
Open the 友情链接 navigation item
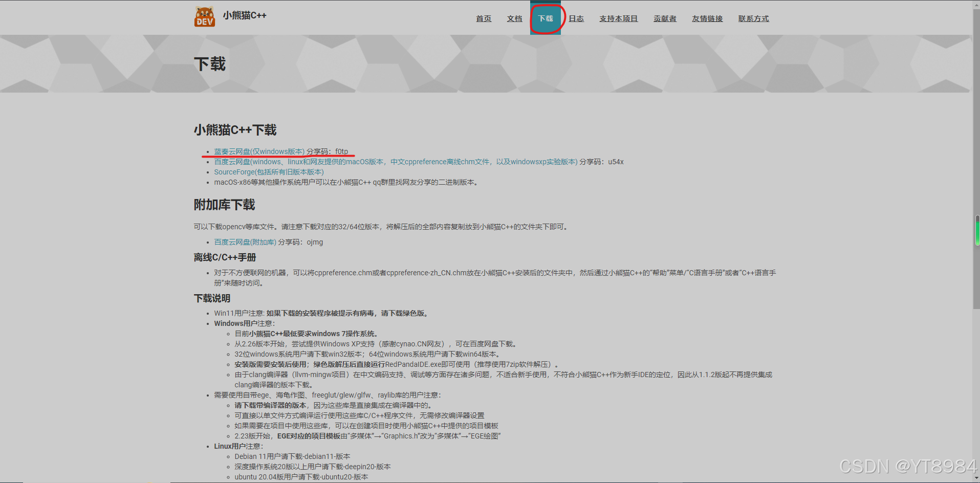(707, 18)
